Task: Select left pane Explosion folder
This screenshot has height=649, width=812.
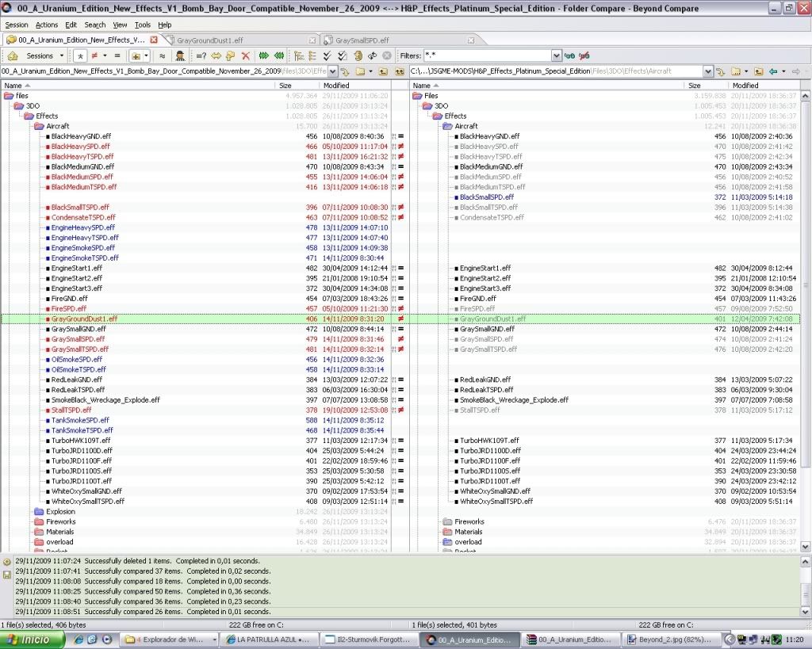Action: point(60,511)
